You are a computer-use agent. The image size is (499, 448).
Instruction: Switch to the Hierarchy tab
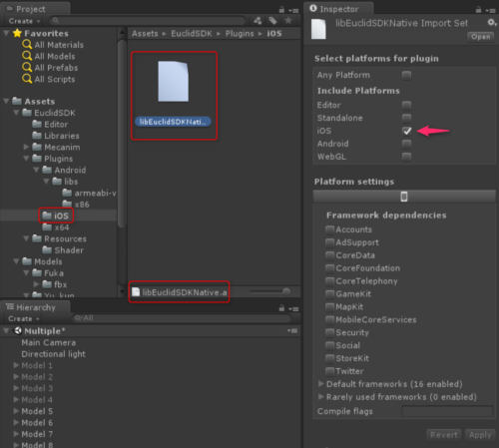pos(35,307)
